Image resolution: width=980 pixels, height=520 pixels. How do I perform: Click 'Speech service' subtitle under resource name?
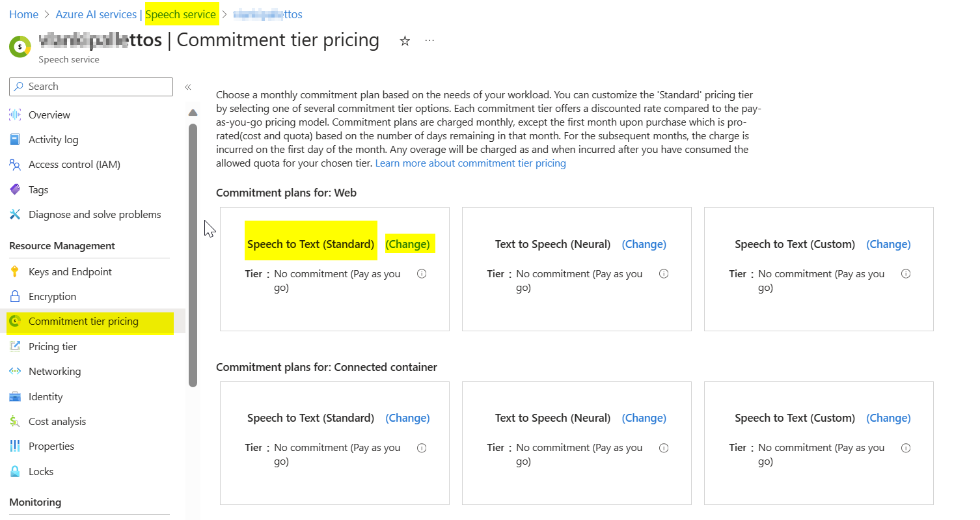69,60
